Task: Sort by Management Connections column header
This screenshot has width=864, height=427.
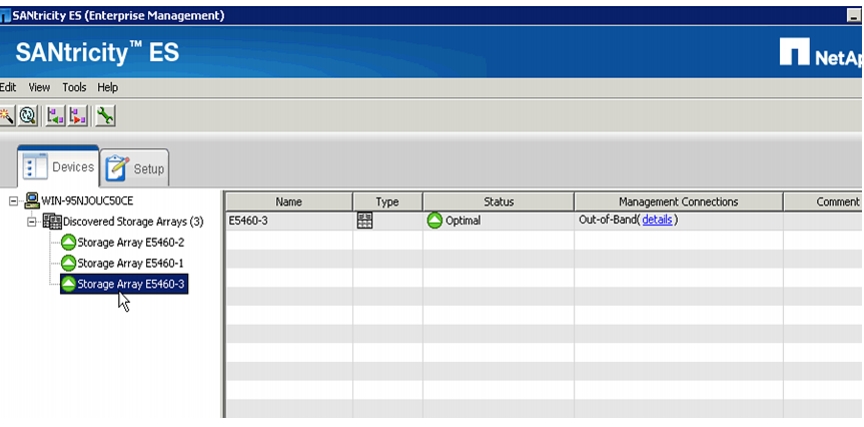Action: pos(678,202)
